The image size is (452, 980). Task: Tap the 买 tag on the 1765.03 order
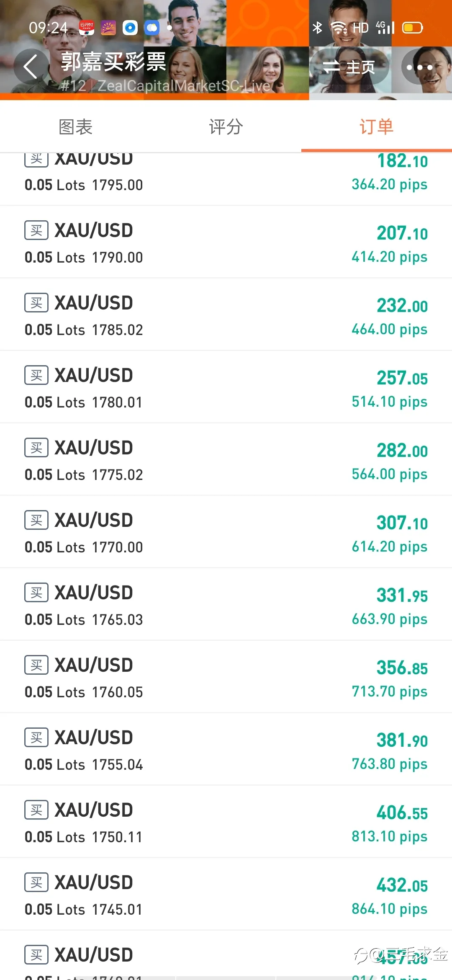point(36,593)
